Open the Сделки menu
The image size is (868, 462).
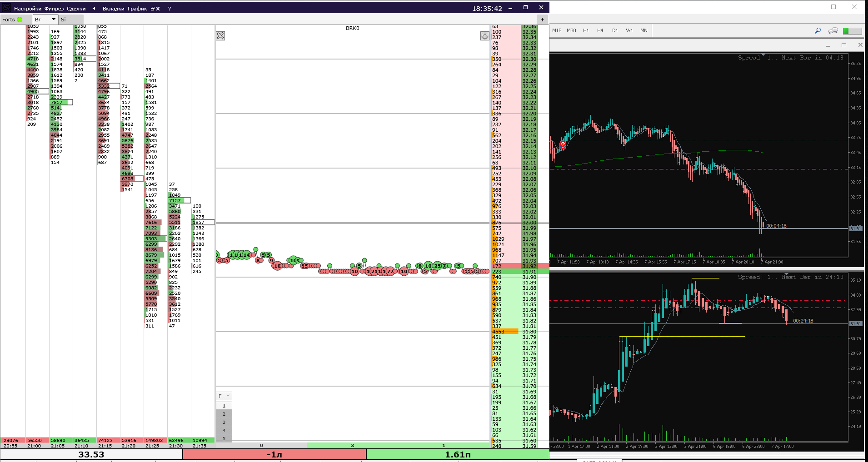click(76, 9)
